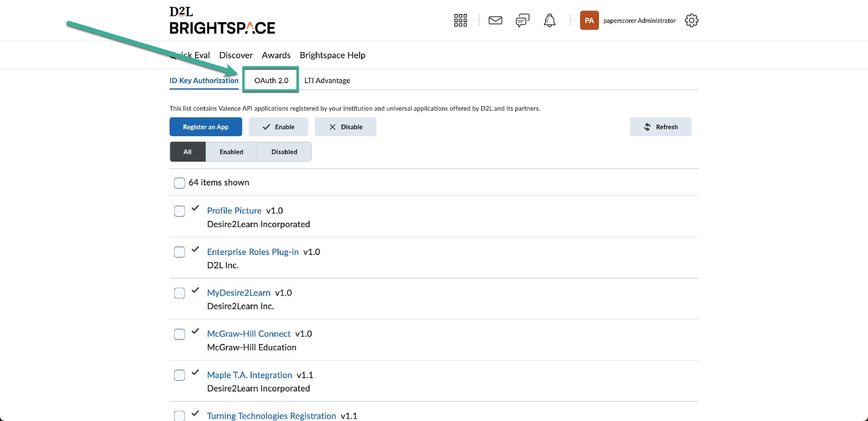The width and height of the screenshot is (868, 421).
Task: Filter list by Enabled apps
Action: (231, 152)
